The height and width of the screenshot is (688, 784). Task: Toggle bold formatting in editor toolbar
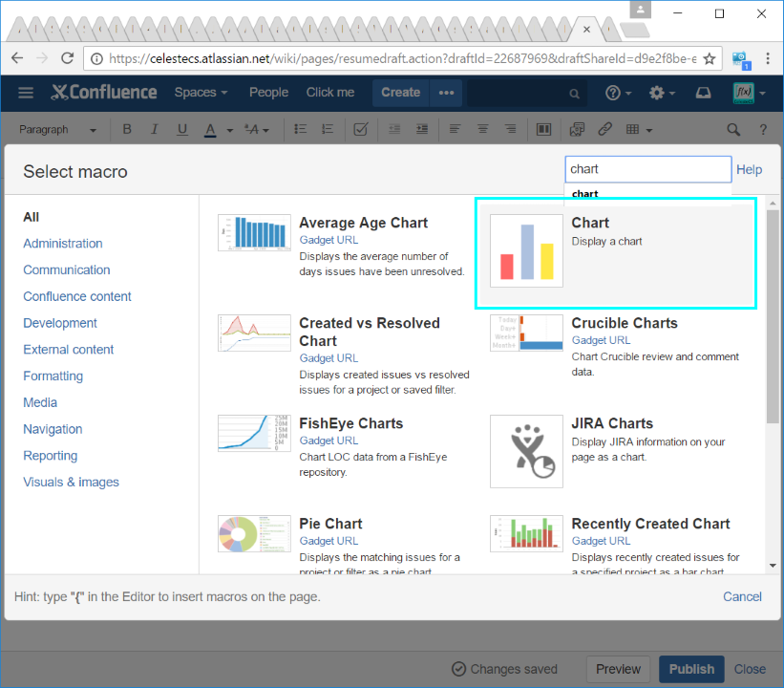click(127, 130)
